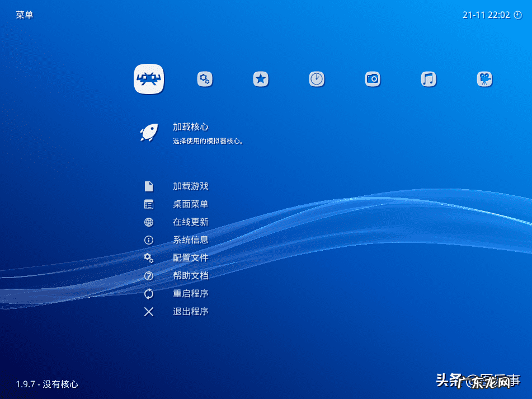Viewport: 532px width, 399px height.
Task: Click the globe icon for 在线更新
Action: click(149, 222)
